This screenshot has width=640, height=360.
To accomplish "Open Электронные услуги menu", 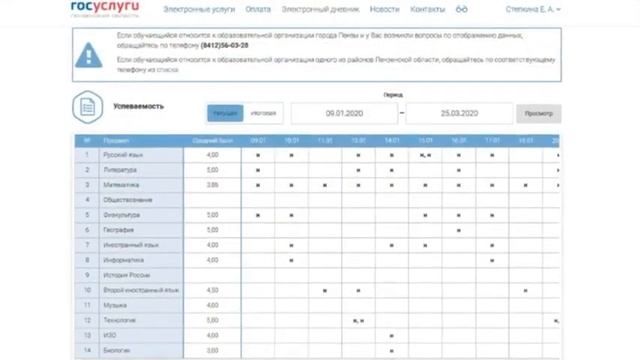I will click(x=199, y=9).
